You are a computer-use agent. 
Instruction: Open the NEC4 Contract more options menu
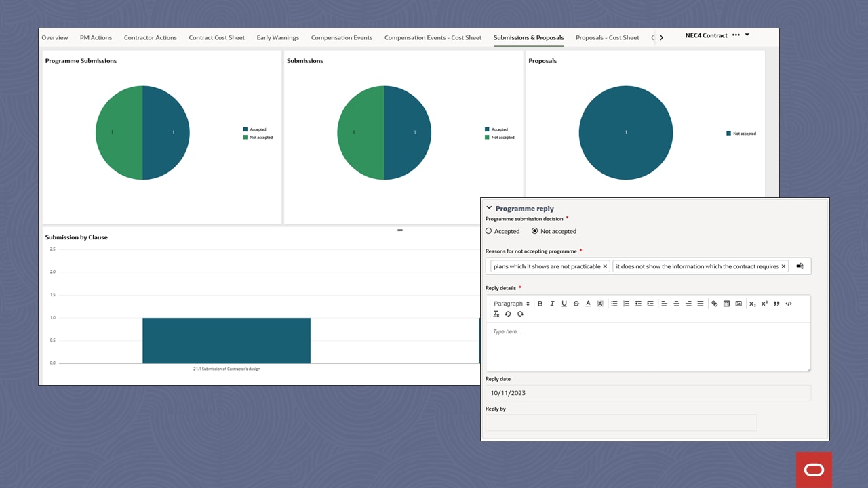pyautogui.click(x=736, y=35)
